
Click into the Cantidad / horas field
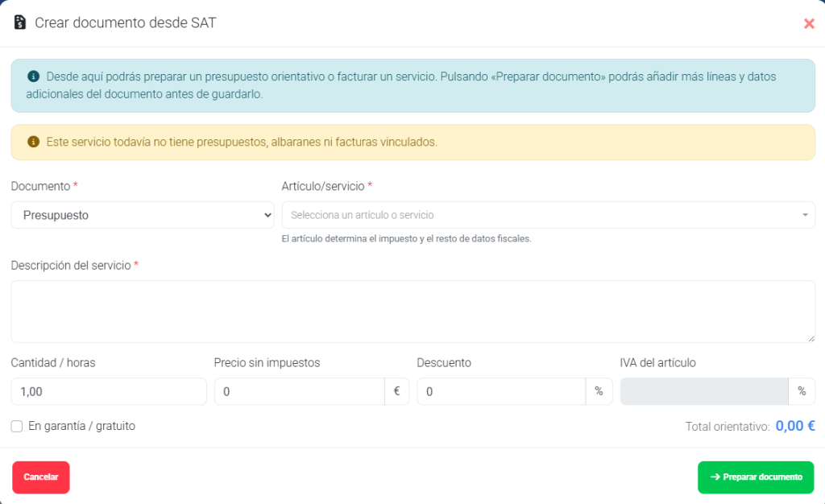coord(109,391)
